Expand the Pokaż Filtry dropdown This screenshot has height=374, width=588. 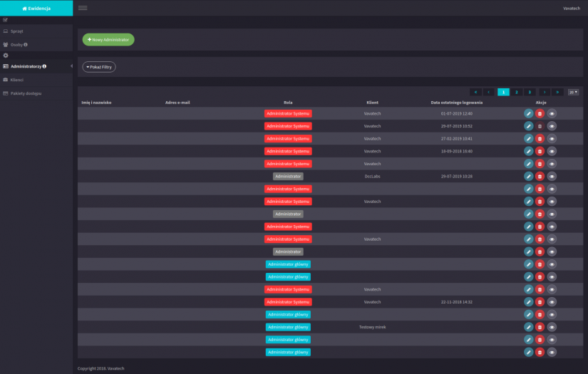[99, 67]
